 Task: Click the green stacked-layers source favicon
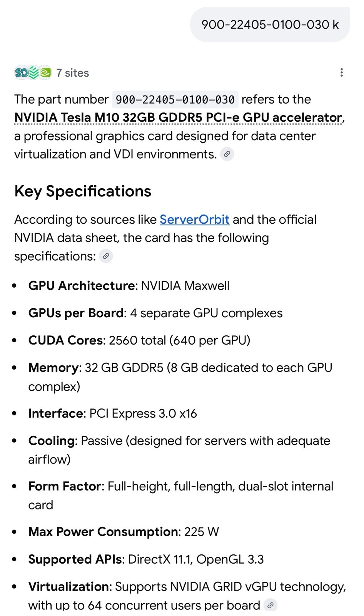[33, 72]
